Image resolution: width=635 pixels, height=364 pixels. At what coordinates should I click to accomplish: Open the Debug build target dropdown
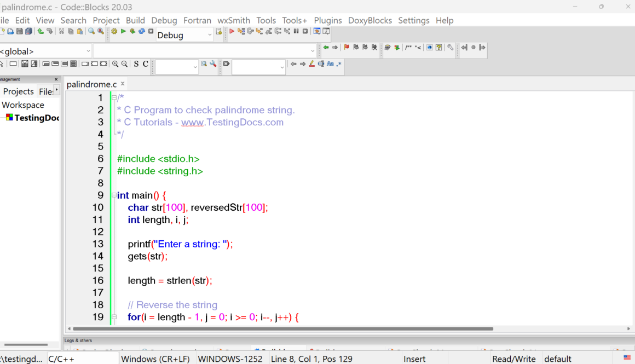coord(184,34)
